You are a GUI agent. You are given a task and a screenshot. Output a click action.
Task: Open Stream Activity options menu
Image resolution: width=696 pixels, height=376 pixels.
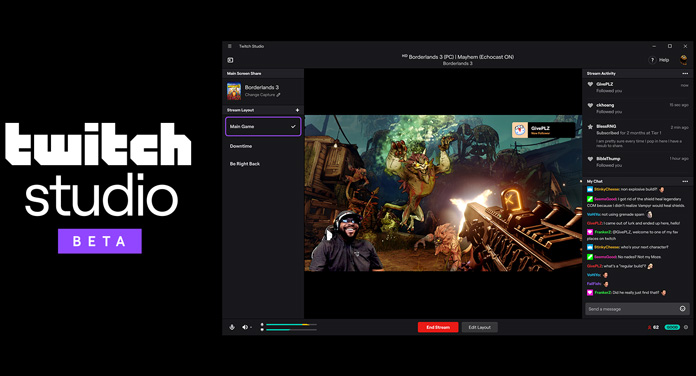[x=685, y=74]
